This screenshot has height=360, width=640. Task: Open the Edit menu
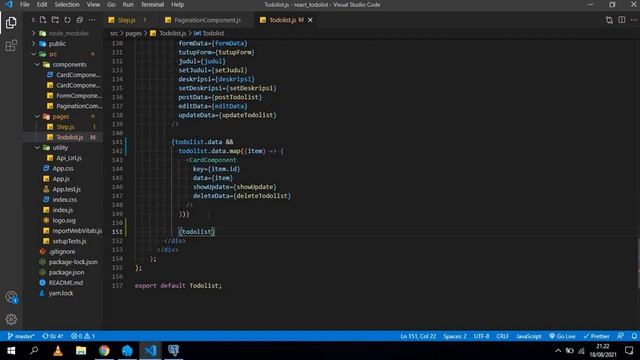point(42,4)
